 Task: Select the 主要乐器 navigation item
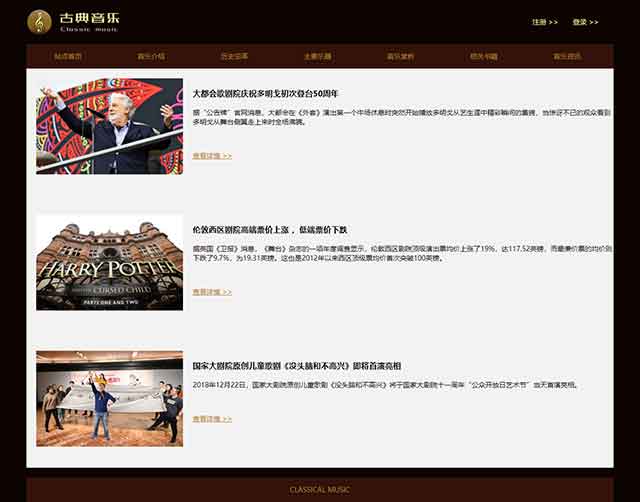318,56
